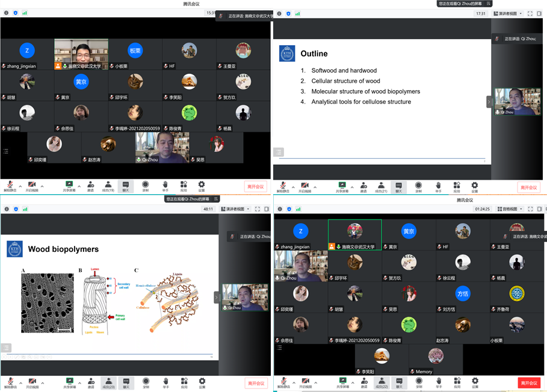This screenshot has height=392, width=547.
Task: Leave the meeting with the solid red 离开会议 button
Action: tap(529, 383)
